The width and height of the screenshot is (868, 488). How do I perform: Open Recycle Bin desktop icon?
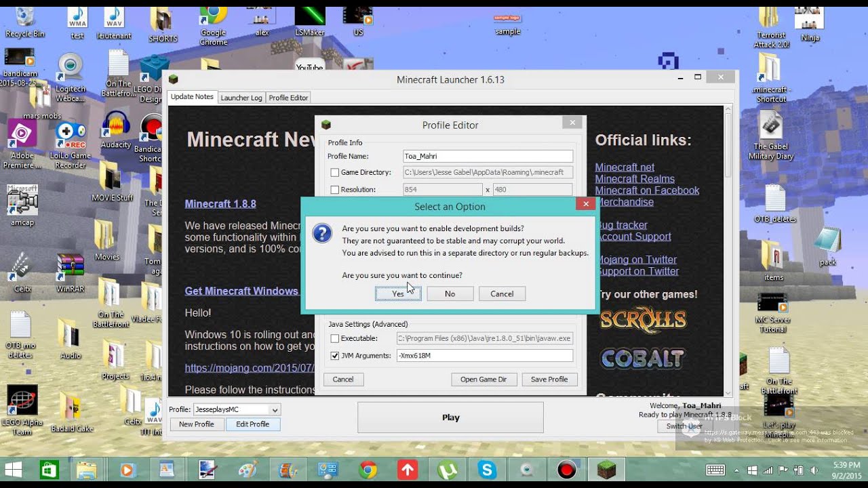click(24, 22)
